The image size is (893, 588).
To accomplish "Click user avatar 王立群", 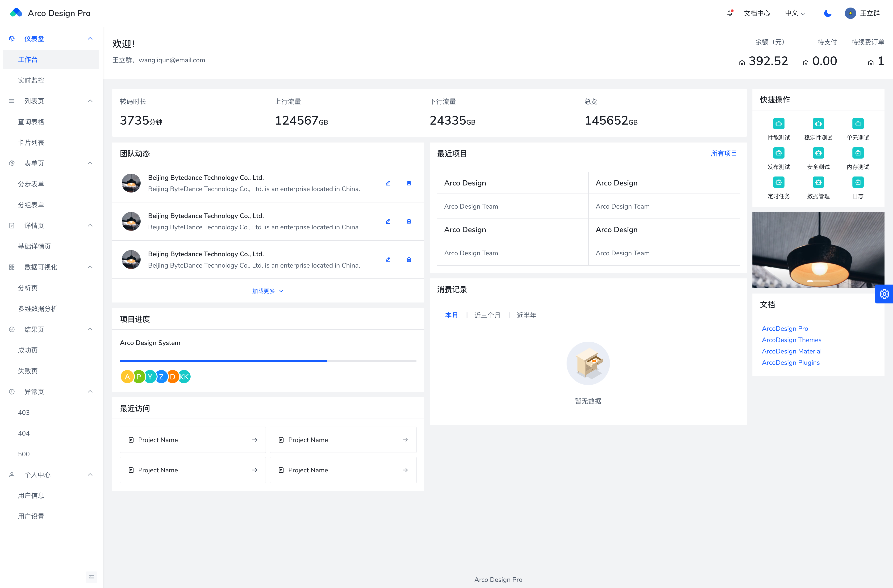I will (x=850, y=13).
